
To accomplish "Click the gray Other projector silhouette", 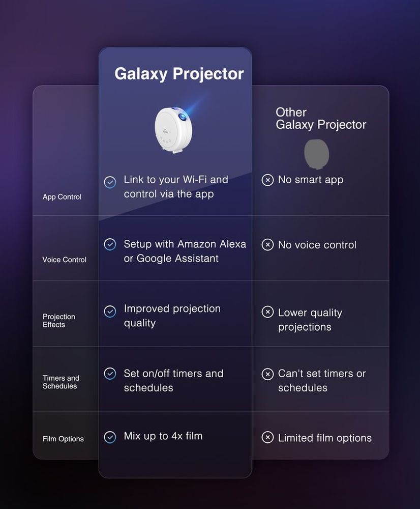I will click(x=317, y=154).
